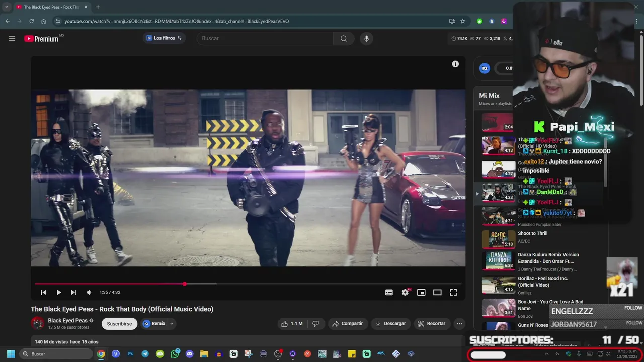Open the taskbar clock and date

[627, 354]
